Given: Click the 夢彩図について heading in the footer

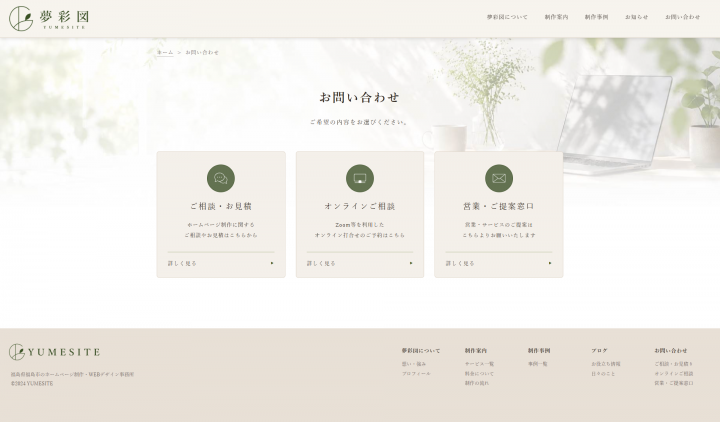Looking at the screenshot, I should 421,351.
